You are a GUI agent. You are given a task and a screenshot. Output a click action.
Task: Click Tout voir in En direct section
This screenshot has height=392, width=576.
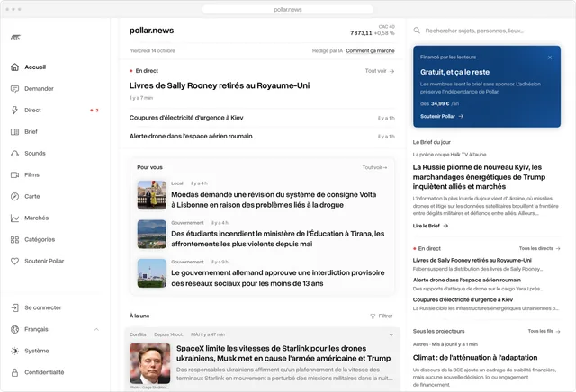380,71
